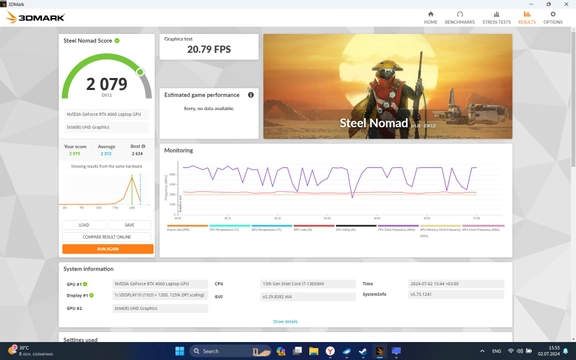The image size is (576, 360).
Task: Go to the Home section
Action: pos(431,18)
